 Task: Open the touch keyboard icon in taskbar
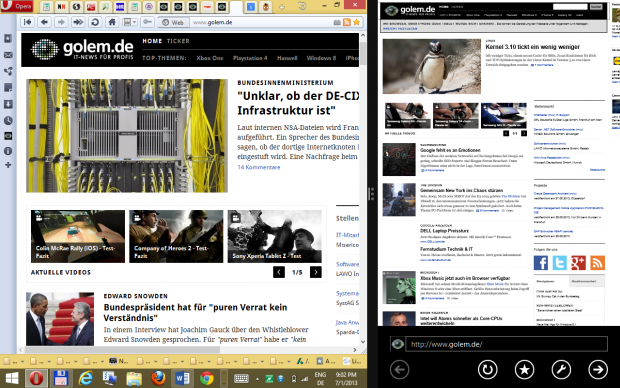(x=241, y=379)
